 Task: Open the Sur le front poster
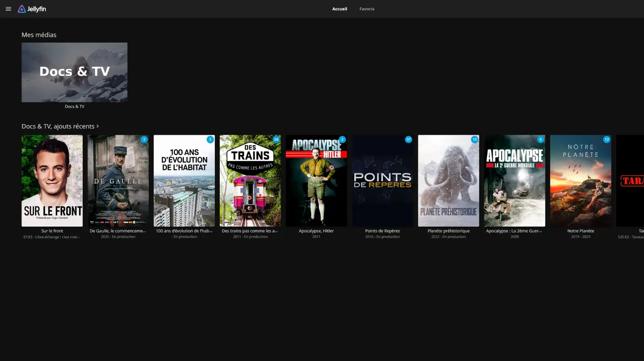coord(52,180)
